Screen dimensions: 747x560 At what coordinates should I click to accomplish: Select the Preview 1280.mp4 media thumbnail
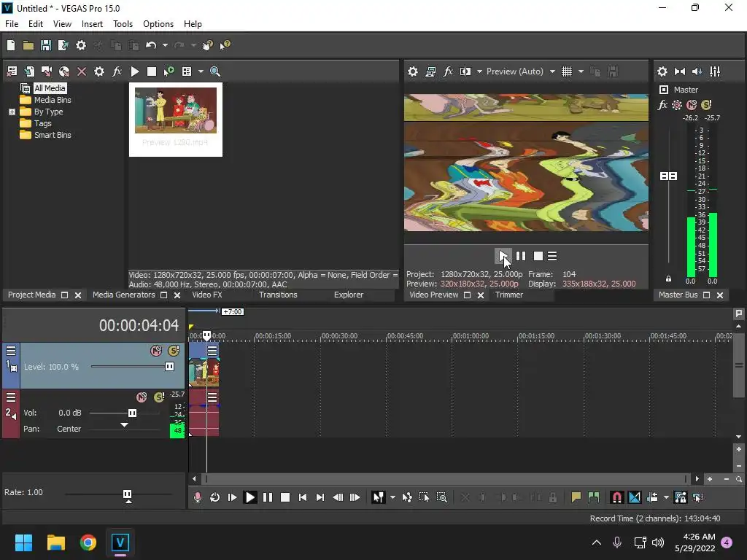click(175, 119)
